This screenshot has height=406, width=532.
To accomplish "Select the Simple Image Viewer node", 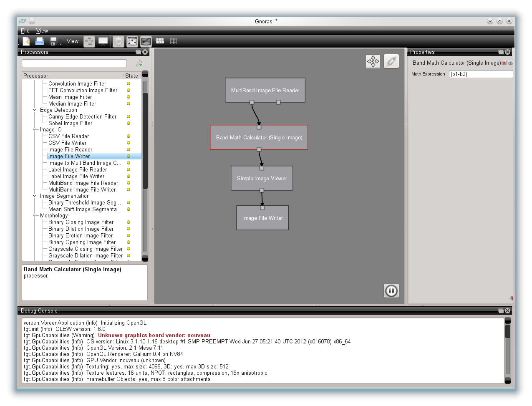I will (262, 178).
